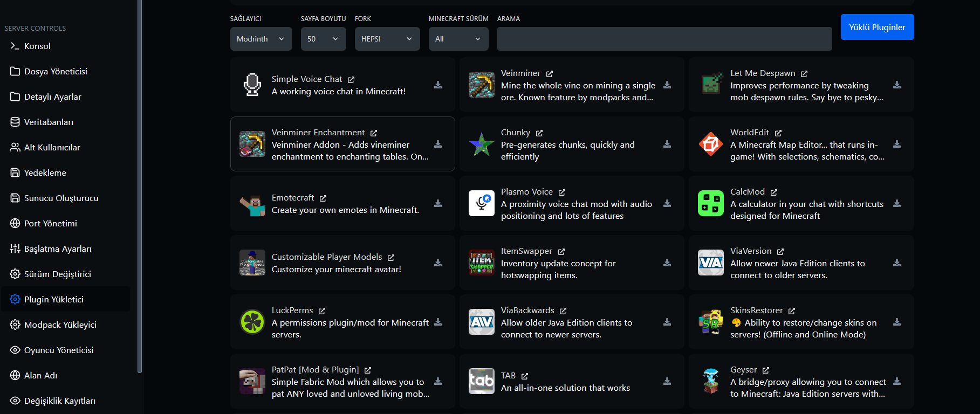Download the LuckPerms plugin
Screen dimensions: 980x414
438,322
